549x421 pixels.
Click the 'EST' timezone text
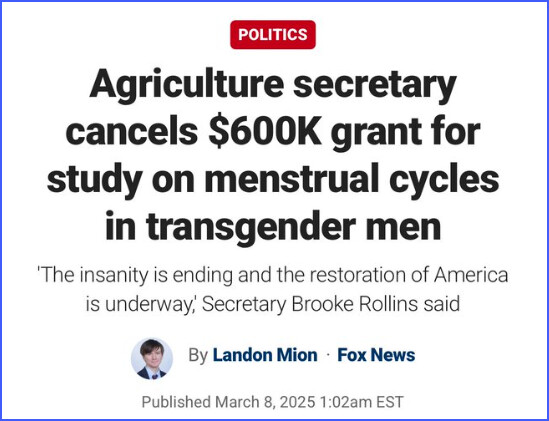click(390, 402)
